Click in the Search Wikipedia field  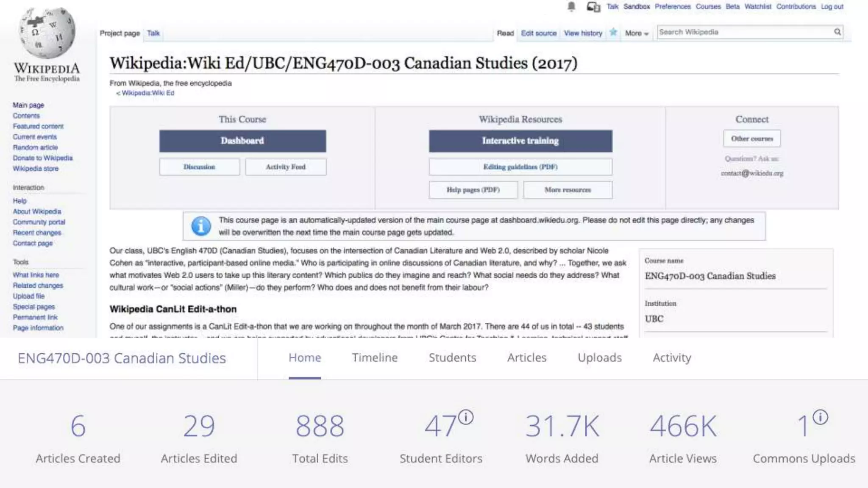[742, 32]
